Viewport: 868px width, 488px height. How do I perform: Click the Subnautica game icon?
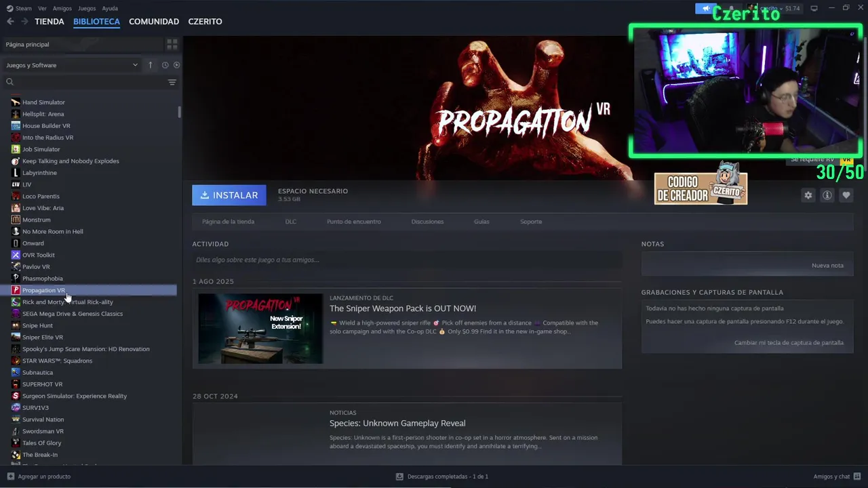(x=16, y=372)
